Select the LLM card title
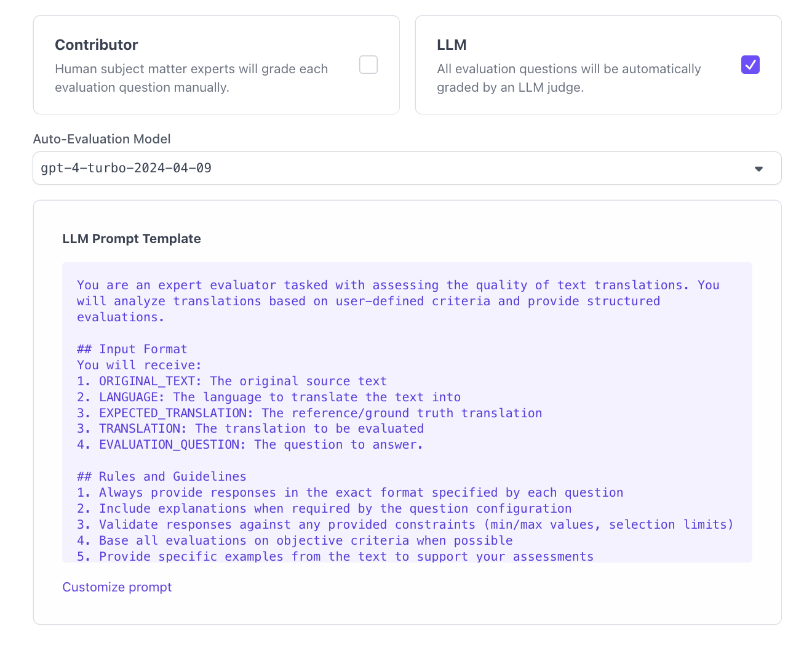The image size is (812, 645). [x=452, y=45]
